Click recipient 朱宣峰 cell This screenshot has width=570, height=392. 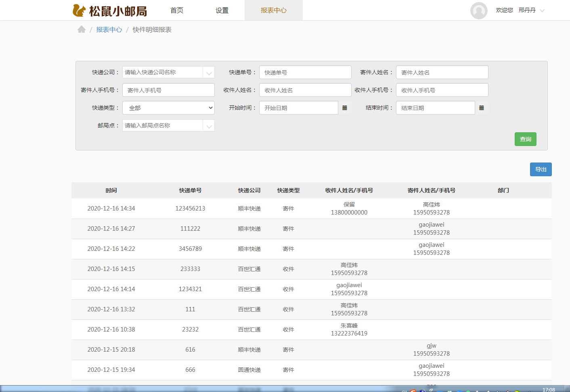[349, 329]
